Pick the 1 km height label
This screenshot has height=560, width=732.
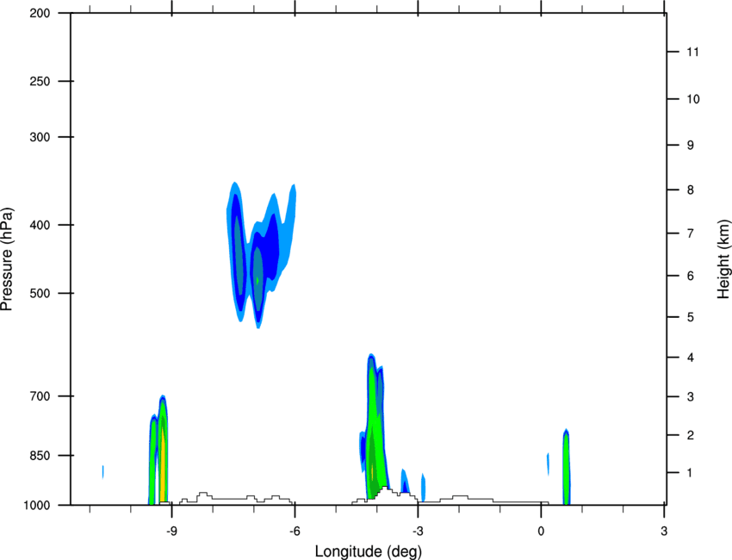[691, 473]
